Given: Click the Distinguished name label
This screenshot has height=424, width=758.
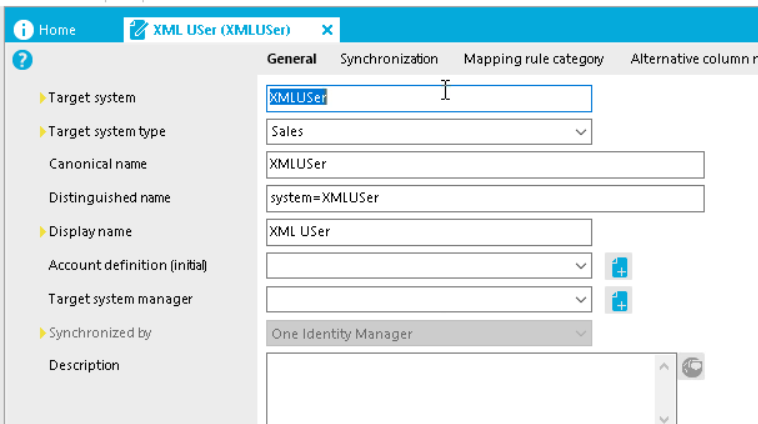Looking at the screenshot, I should pyautogui.click(x=110, y=198).
